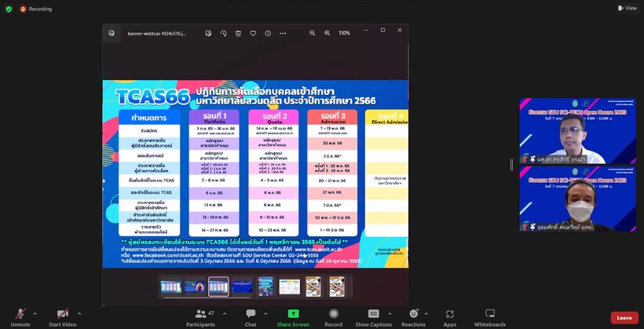Screen dimensions: 644x329
Task: Select the solid blue banner thumbnail
Action: 242,287
